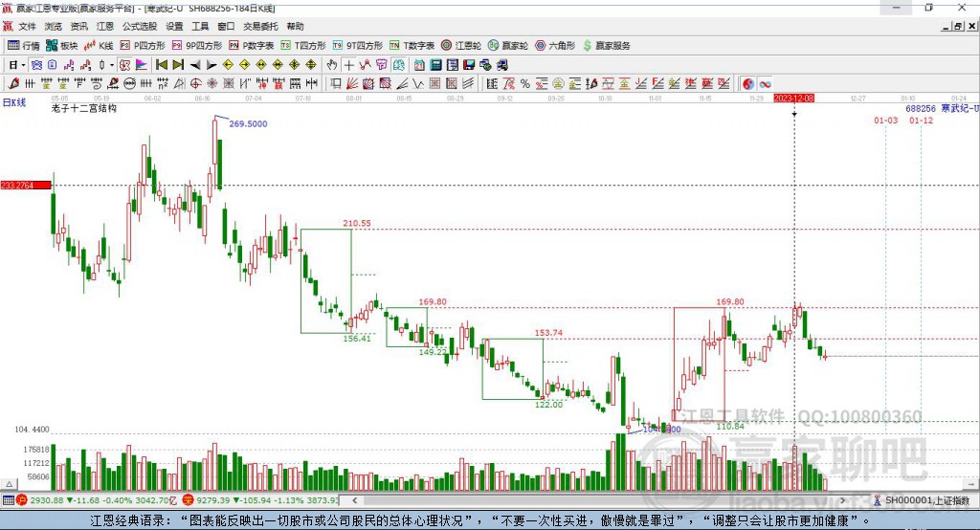The height and width of the screenshot is (530, 980).
Task: Open the 浏览 menu
Action: 54,26
